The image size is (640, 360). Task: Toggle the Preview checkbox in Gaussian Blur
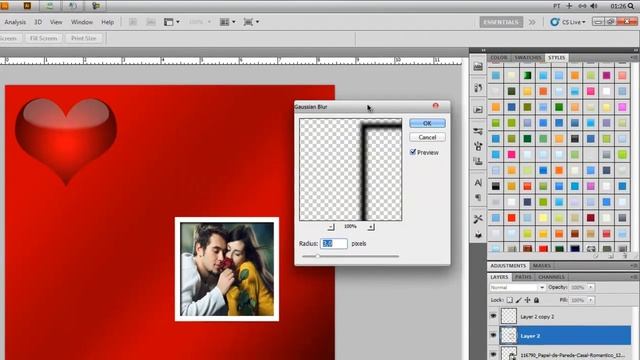point(413,152)
